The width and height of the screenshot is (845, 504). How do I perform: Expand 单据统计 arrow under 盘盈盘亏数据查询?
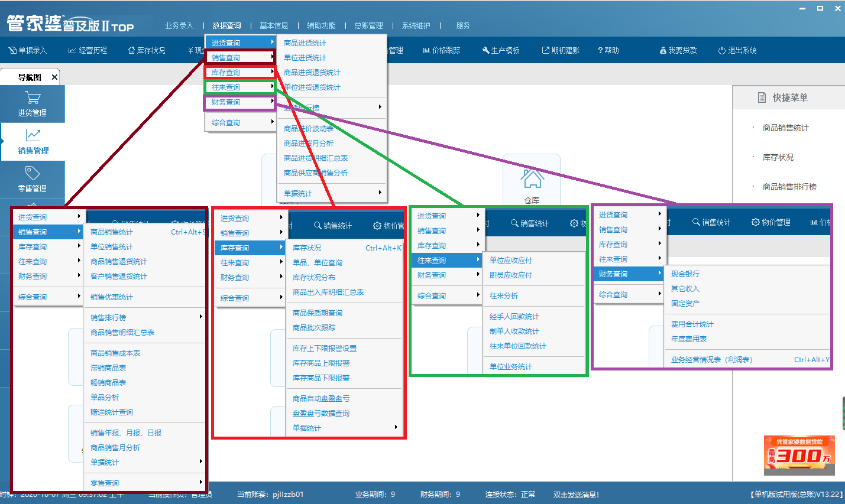point(396,427)
